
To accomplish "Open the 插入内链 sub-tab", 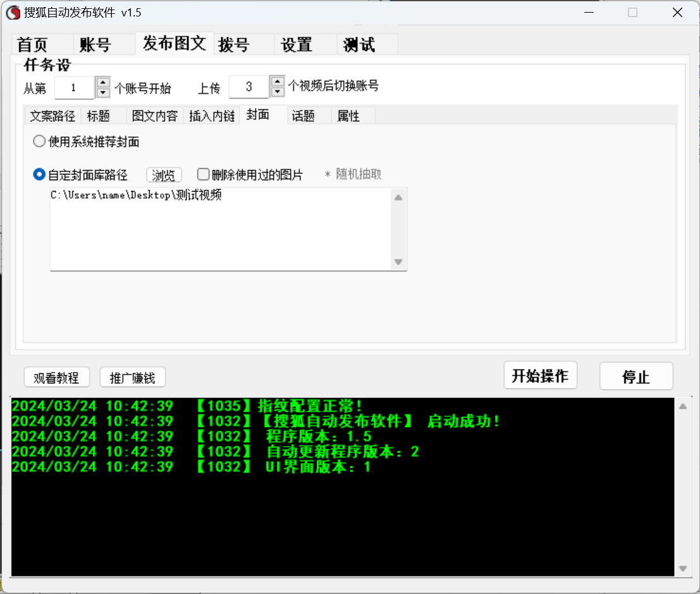I will click(x=212, y=116).
